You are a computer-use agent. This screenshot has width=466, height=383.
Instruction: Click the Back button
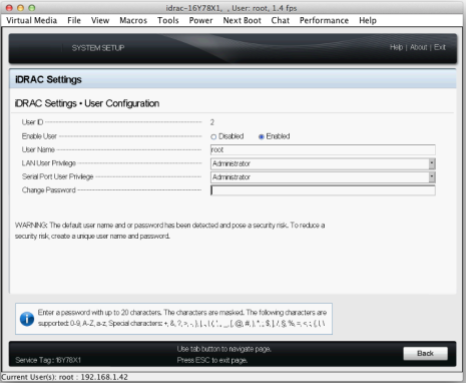(x=425, y=353)
